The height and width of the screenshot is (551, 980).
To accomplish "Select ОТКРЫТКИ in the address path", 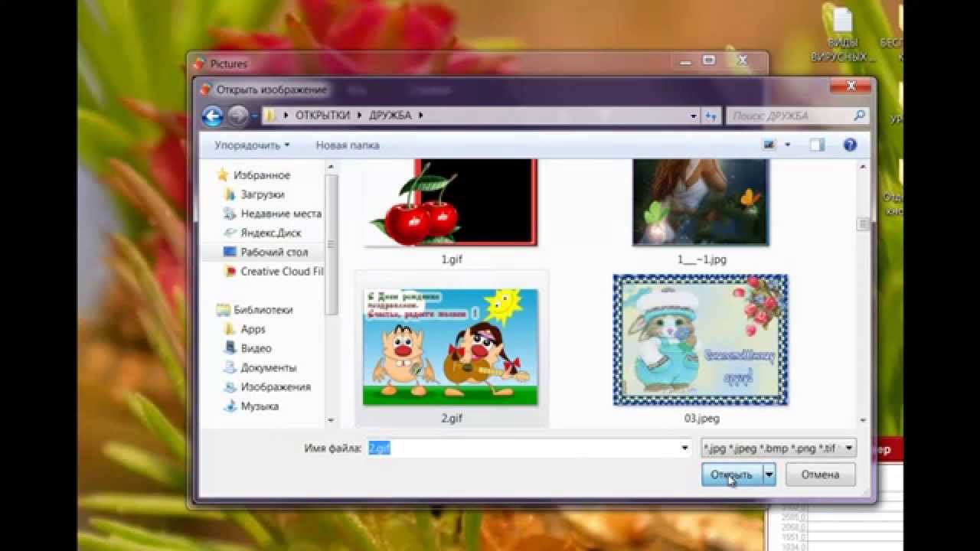I will click(x=322, y=116).
